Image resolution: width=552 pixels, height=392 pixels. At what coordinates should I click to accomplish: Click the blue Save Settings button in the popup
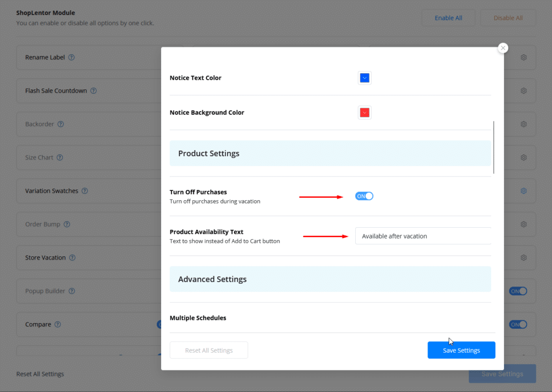click(461, 350)
